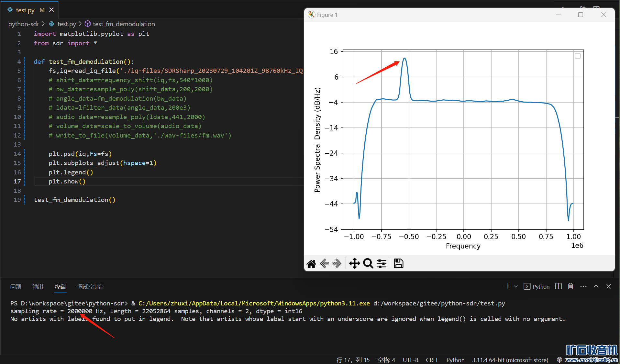Image resolution: width=620 pixels, height=364 pixels.
Task: Open terminal more actions ellipsis
Action: pos(583,286)
